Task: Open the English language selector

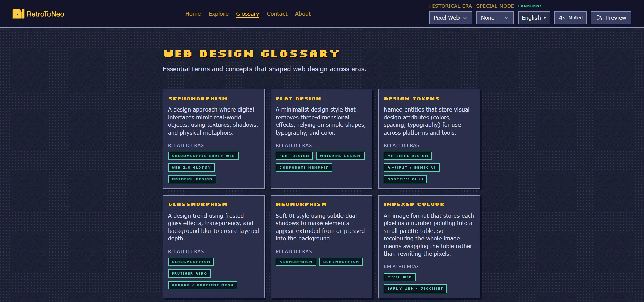Action: click(x=534, y=18)
